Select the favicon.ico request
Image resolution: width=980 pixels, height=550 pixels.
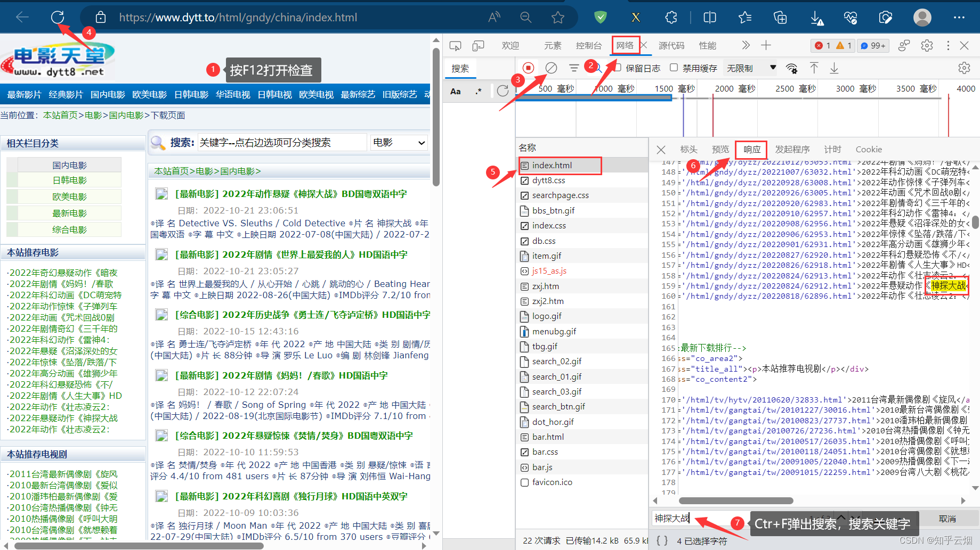(x=581, y=482)
